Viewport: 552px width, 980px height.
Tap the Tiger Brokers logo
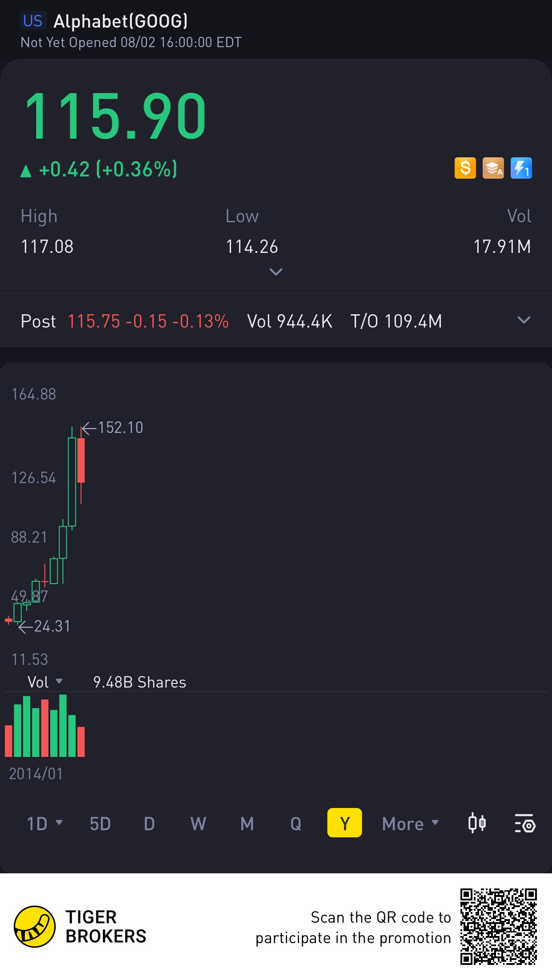(35, 926)
